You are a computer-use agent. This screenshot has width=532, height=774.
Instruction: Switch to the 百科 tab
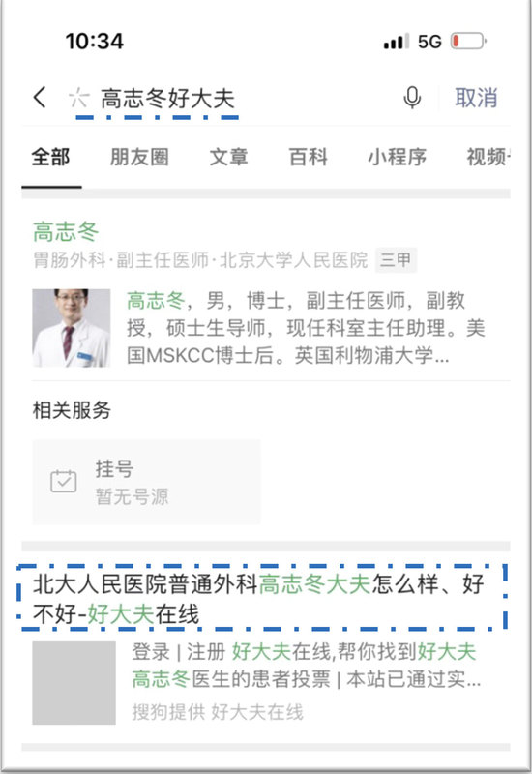pyautogui.click(x=308, y=157)
